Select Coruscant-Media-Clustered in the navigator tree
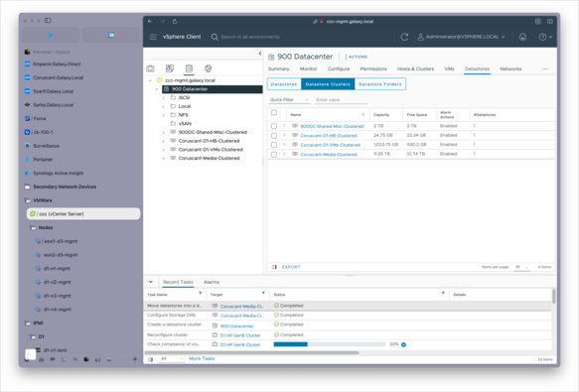The height and width of the screenshot is (392, 579). point(209,158)
